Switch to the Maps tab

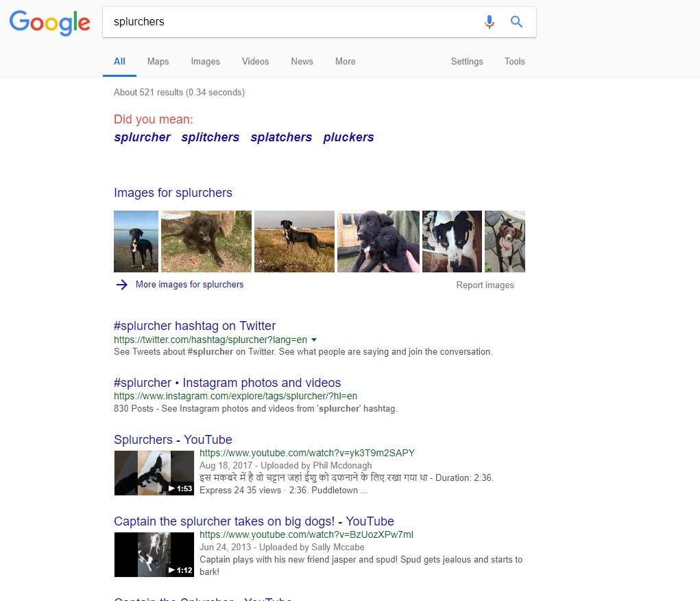[x=158, y=61]
